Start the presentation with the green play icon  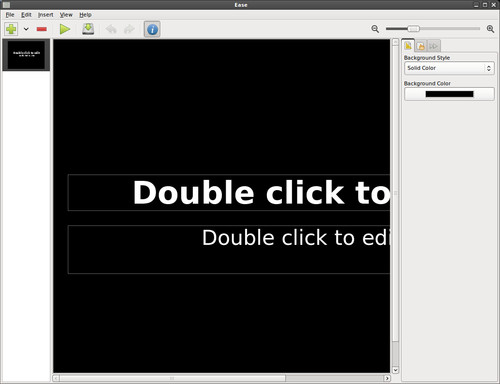(x=65, y=29)
